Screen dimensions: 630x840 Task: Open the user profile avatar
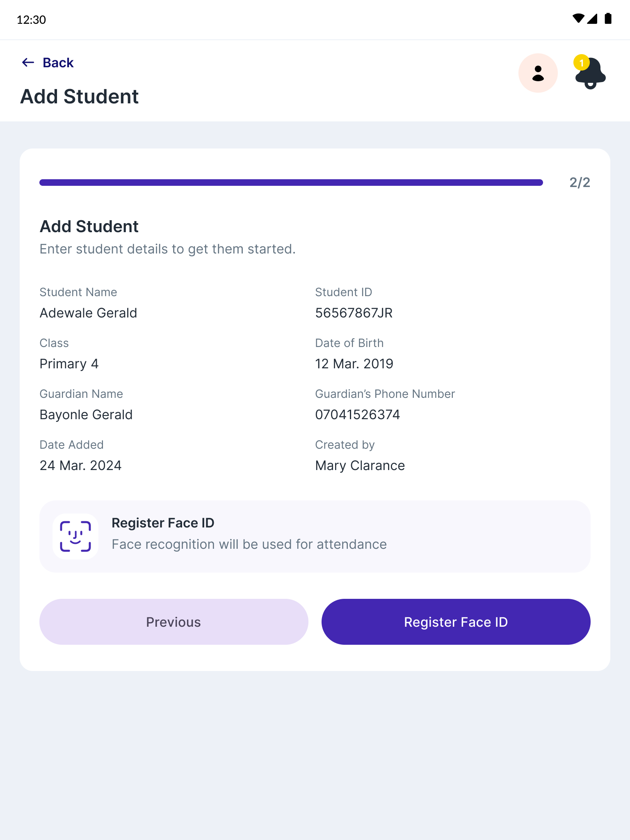538,73
